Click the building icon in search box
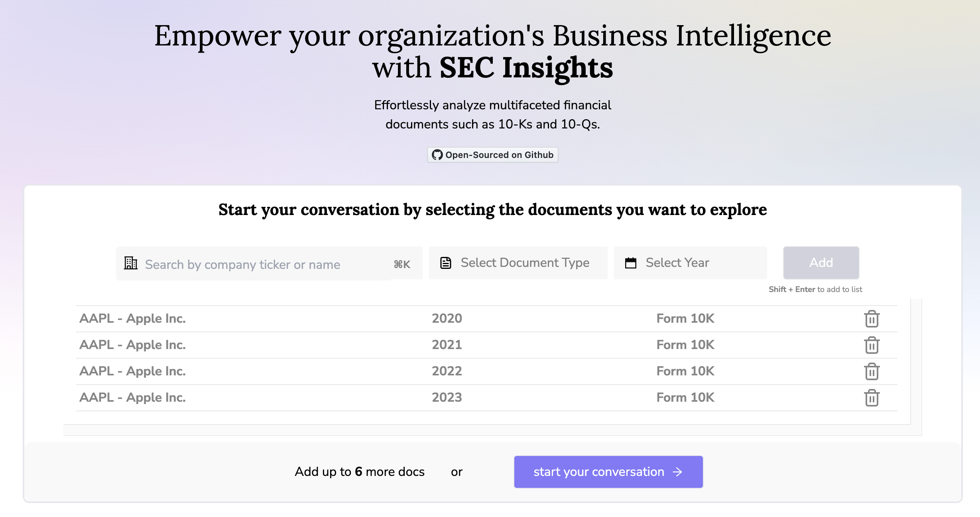Image resolution: width=980 pixels, height=517 pixels. [131, 263]
